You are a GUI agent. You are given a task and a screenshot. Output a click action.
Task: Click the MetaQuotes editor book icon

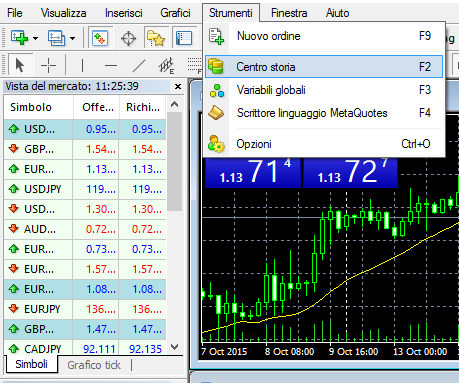point(216,113)
